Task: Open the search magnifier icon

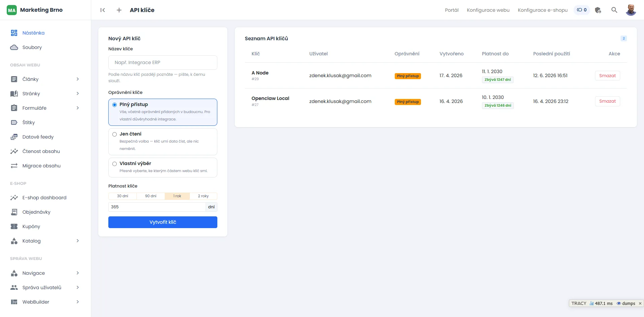Action: [614, 10]
